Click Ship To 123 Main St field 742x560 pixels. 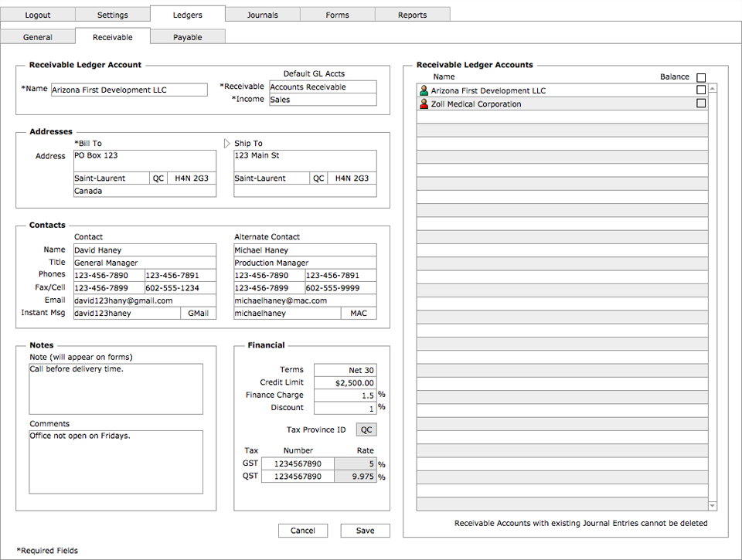click(305, 161)
